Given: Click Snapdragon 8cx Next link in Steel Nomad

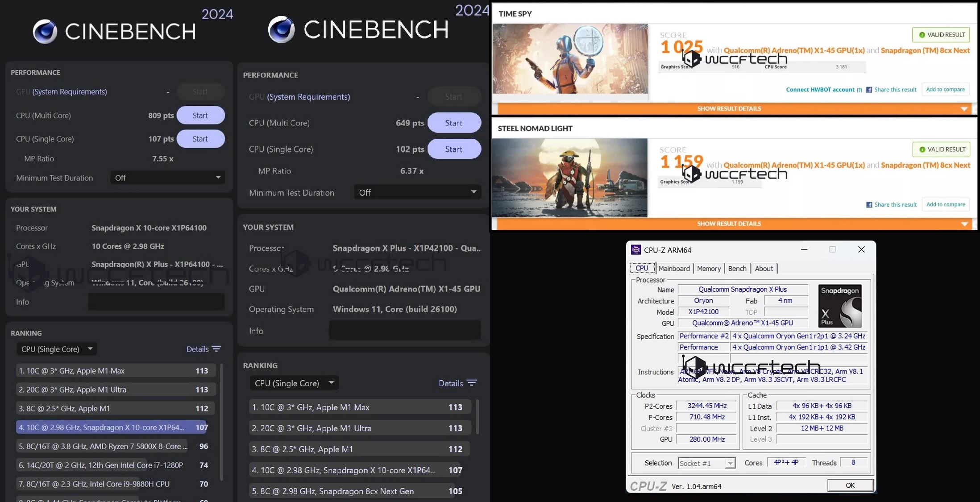Looking at the screenshot, I should pyautogui.click(x=926, y=165).
